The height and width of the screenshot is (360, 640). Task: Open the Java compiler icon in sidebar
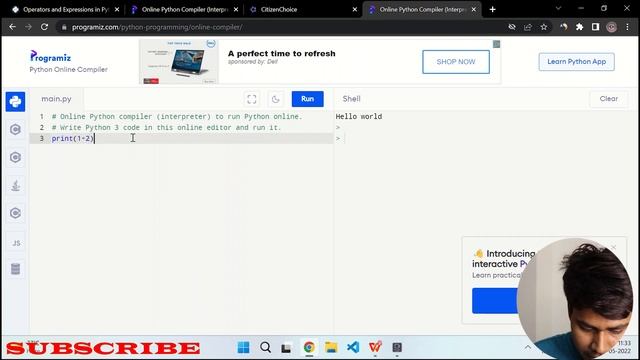[x=16, y=185]
